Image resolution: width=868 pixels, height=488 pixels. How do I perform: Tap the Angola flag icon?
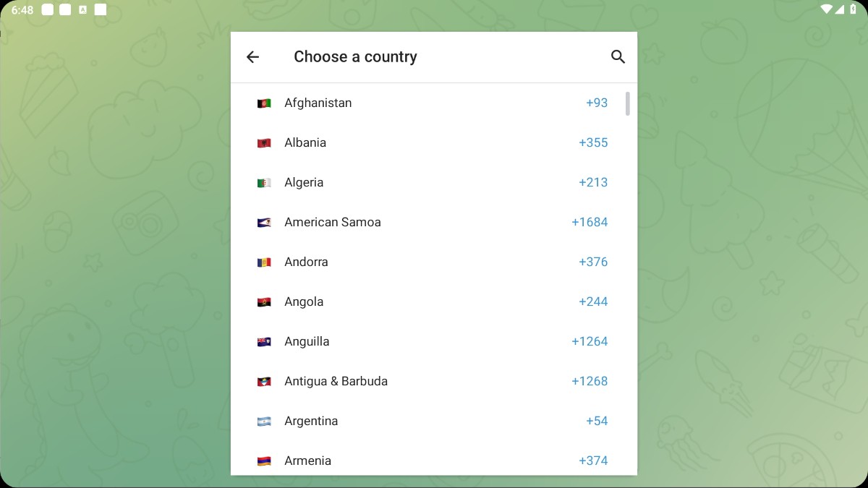pos(264,302)
